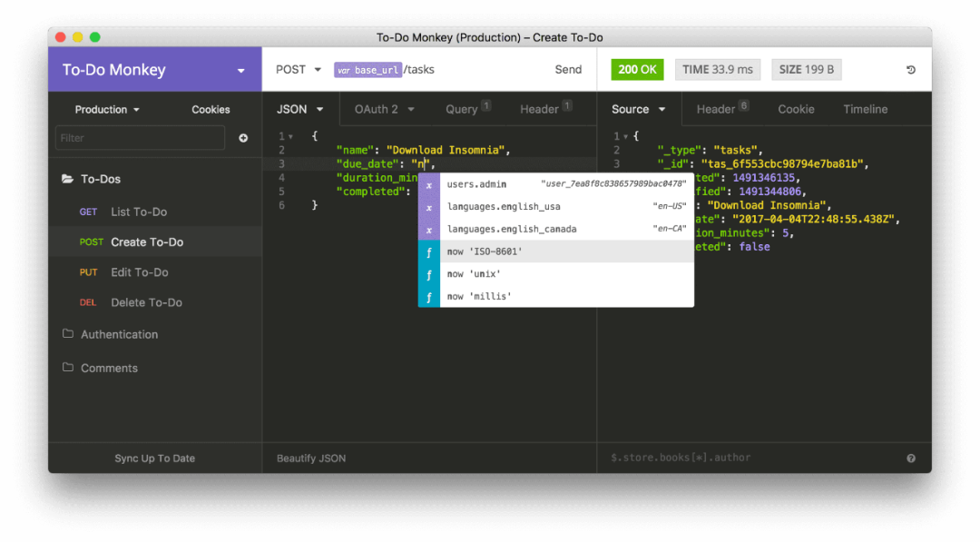Switch to the response Header tab
The height and width of the screenshot is (542, 980).
coord(722,109)
